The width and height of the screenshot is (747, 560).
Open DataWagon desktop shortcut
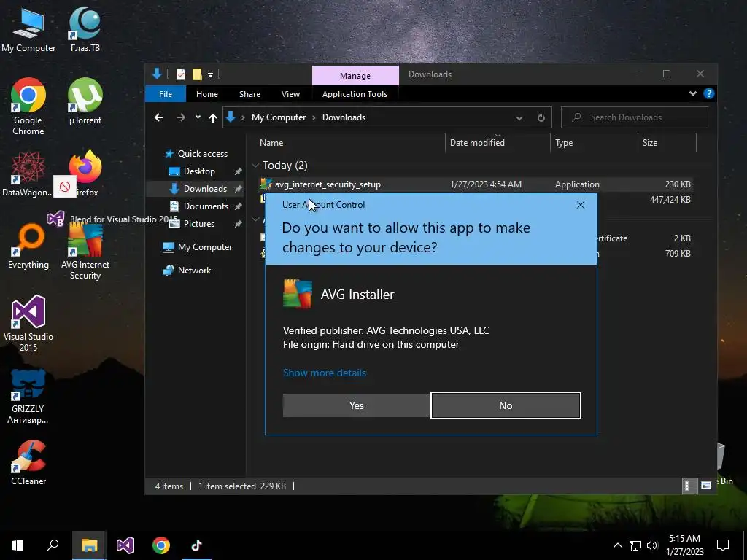pyautogui.click(x=28, y=174)
